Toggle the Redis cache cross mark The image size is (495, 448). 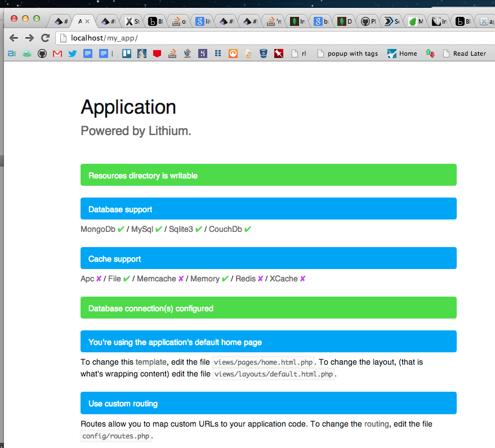coord(261,279)
